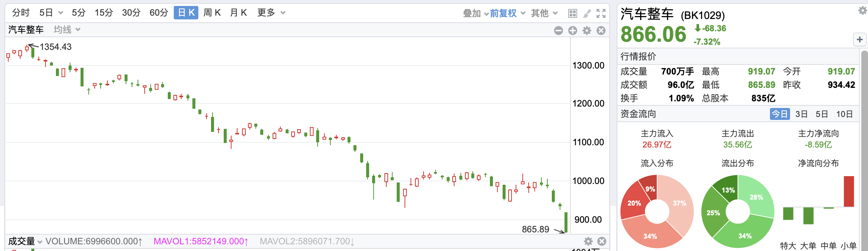Image resolution: width=868 pixels, height=251 pixels.
Task: Switch to 月K monthly chart
Action: (x=239, y=13)
